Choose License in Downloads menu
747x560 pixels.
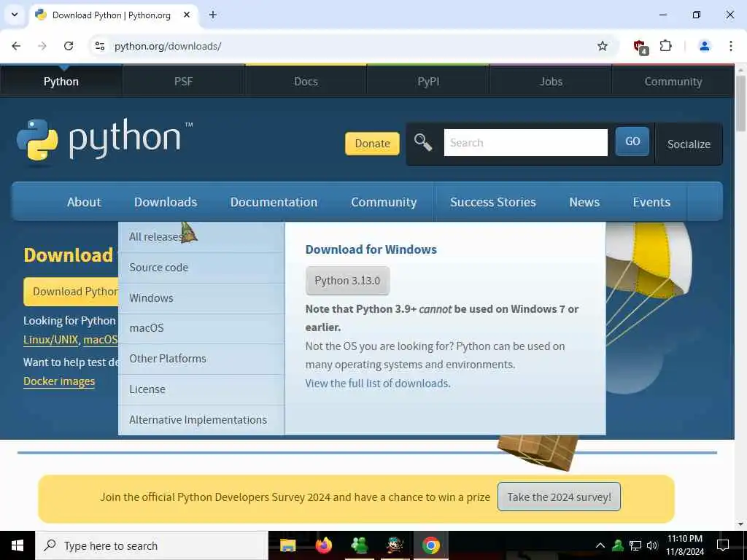tap(201, 389)
